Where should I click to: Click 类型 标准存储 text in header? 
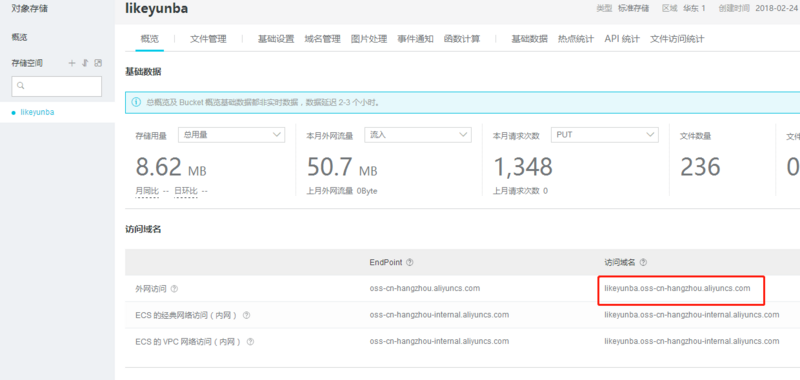pyautogui.click(x=623, y=9)
